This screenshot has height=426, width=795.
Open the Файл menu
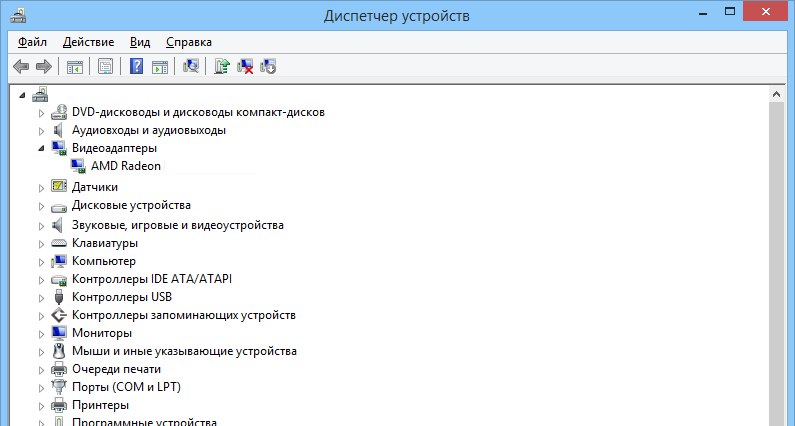coord(32,42)
